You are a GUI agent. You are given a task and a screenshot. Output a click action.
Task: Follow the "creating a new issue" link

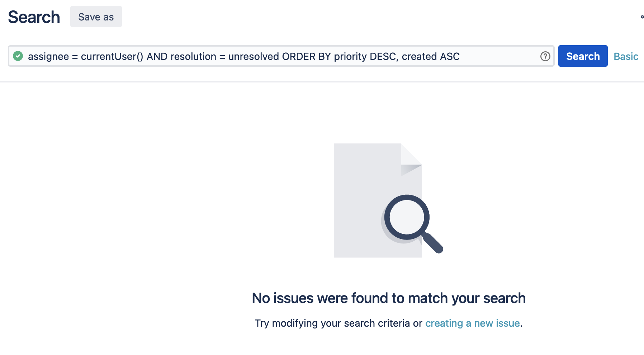click(x=472, y=323)
